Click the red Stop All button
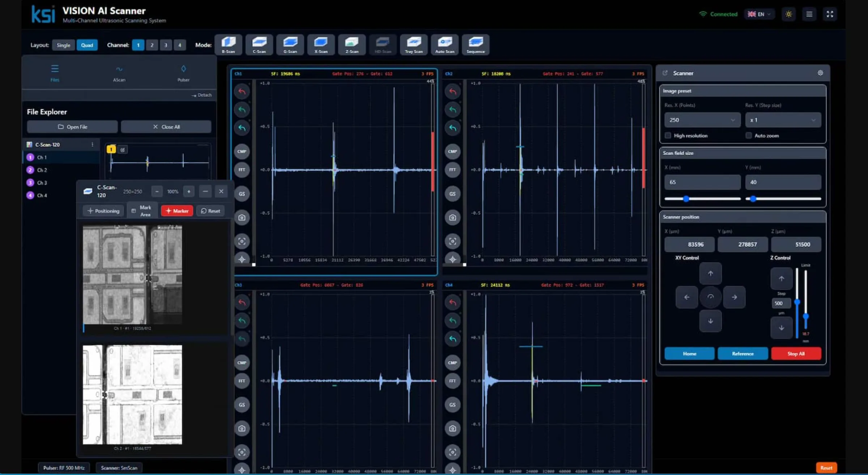The height and width of the screenshot is (475, 868). 796,353
